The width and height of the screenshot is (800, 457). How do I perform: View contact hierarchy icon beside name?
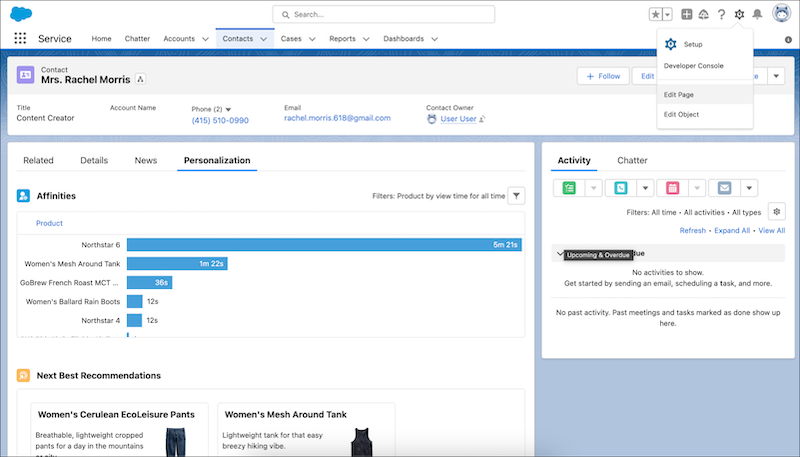[140, 79]
